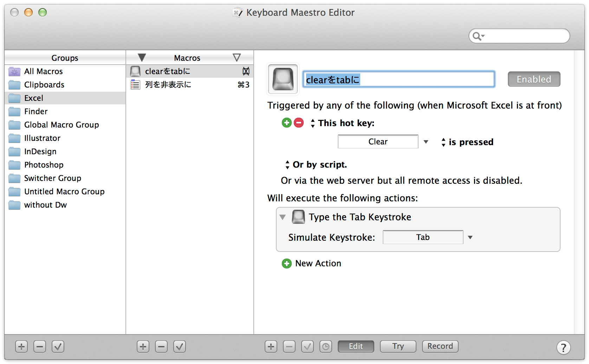Delete the selected macro group
This screenshot has height=364, width=589.
40,347
